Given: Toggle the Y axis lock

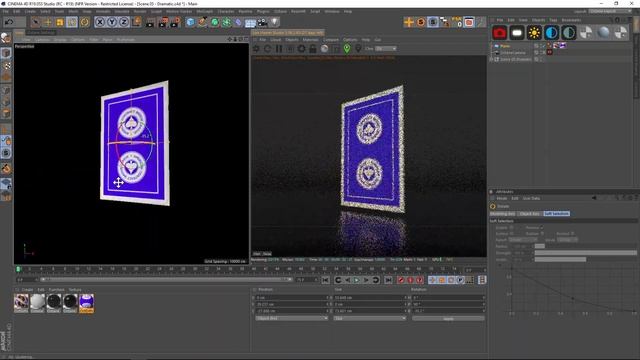Looking at the screenshot, I should 112,22.
